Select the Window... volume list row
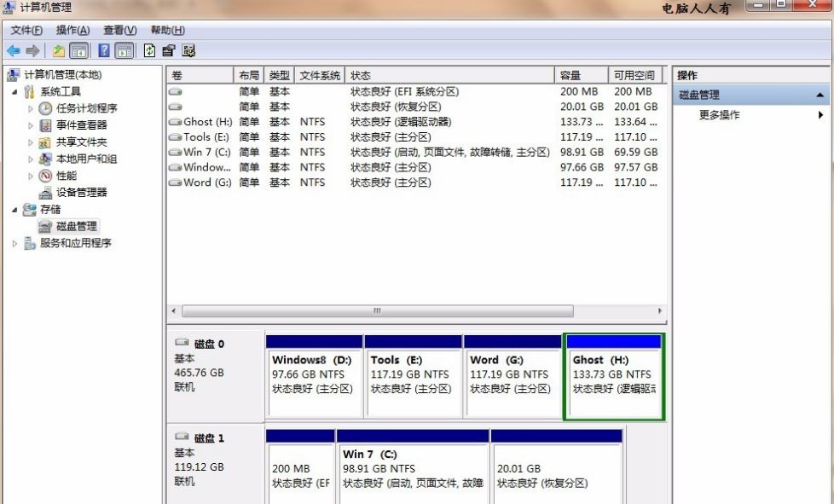 pyautogui.click(x=415, y=167)
